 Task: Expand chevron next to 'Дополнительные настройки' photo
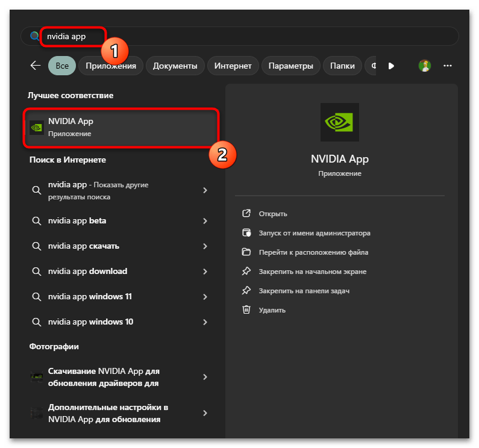pyautogui.click(x=205, y=413)
